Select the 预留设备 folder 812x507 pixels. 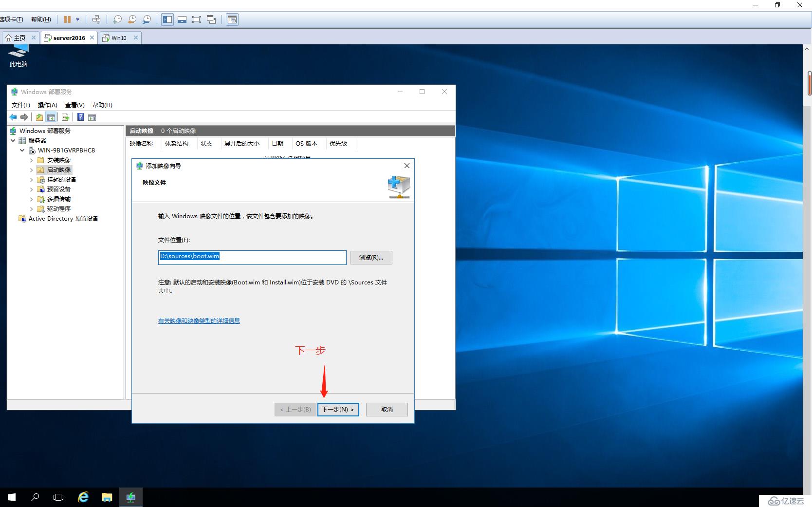pos(58,189)
